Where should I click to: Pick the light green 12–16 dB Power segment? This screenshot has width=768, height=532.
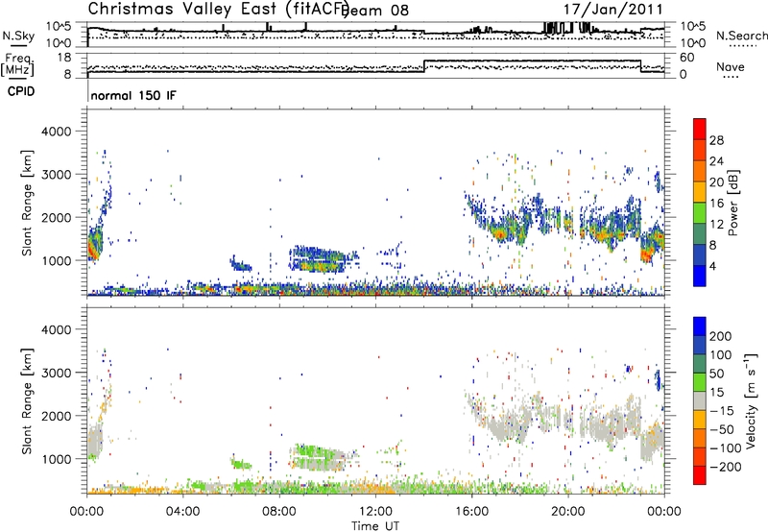[x=700, y=213]
